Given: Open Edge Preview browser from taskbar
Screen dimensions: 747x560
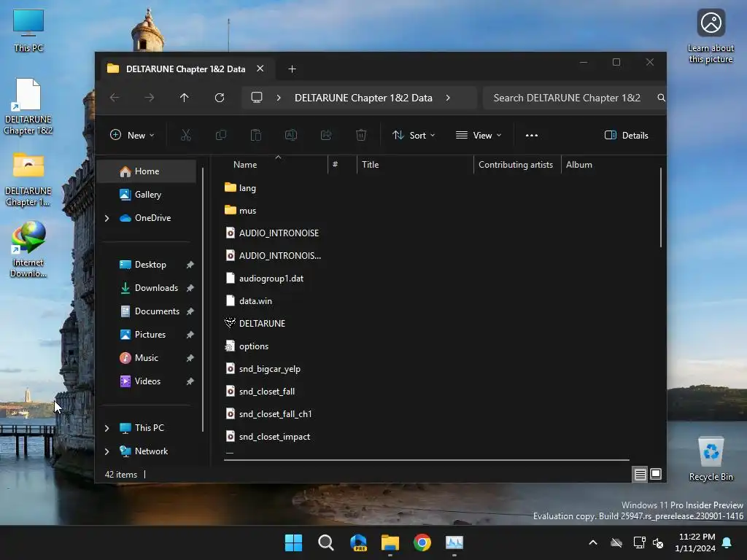Looking at the screenshot, I should (x=358, y=542).
